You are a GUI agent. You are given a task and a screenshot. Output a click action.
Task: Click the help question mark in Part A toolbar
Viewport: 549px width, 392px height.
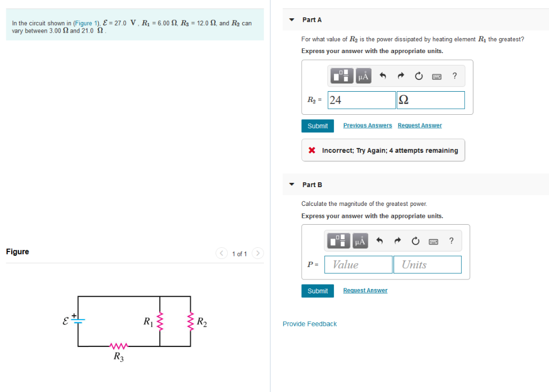pyautogui.click(x=454, y=76)
